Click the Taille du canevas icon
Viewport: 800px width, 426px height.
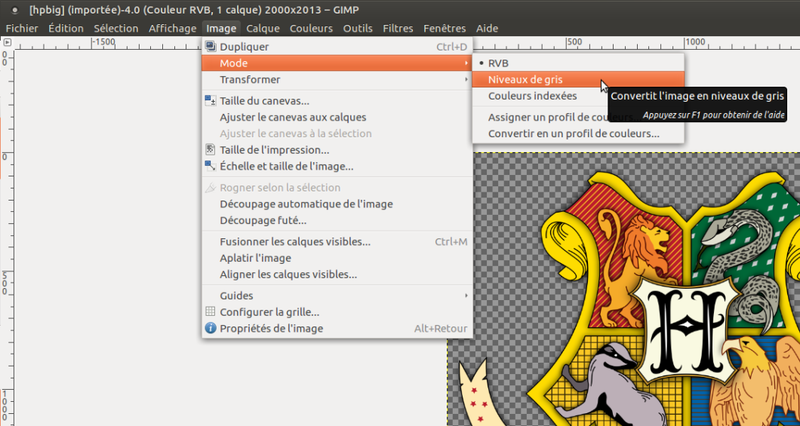tap(210, 101)
